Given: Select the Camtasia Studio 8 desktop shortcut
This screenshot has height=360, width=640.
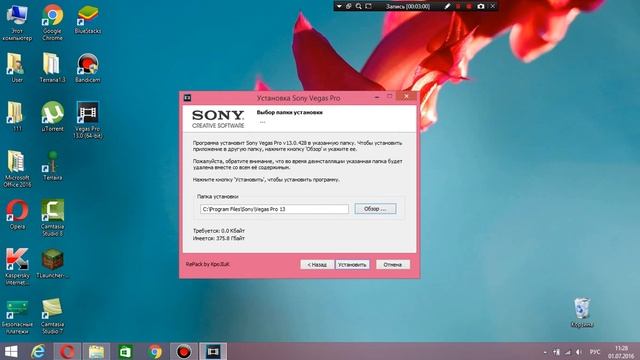Looking at the screenshot, I should tap(52, 218).
